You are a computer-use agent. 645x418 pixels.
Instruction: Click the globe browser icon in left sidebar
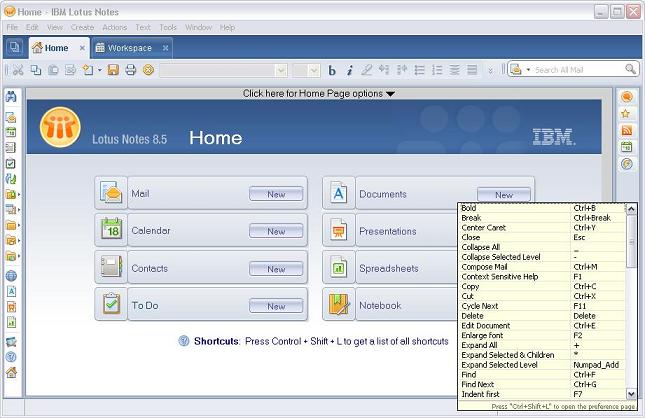click(x=11, y=276)
